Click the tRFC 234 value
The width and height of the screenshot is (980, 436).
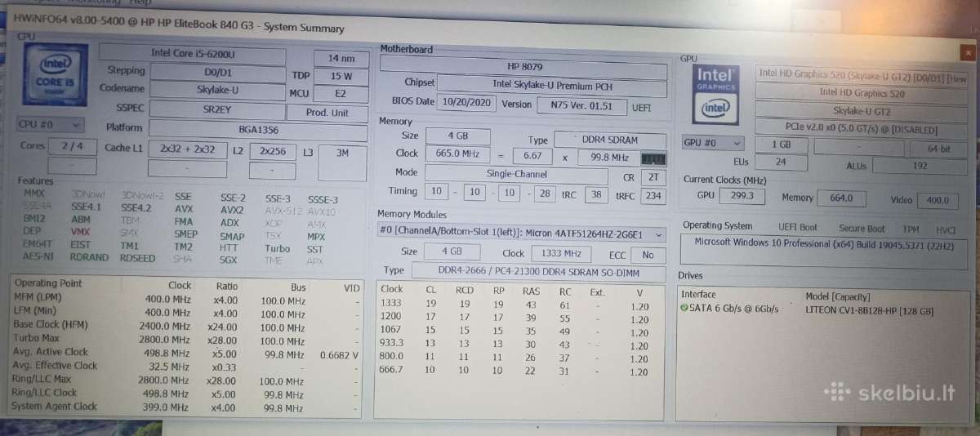point(653,196)
